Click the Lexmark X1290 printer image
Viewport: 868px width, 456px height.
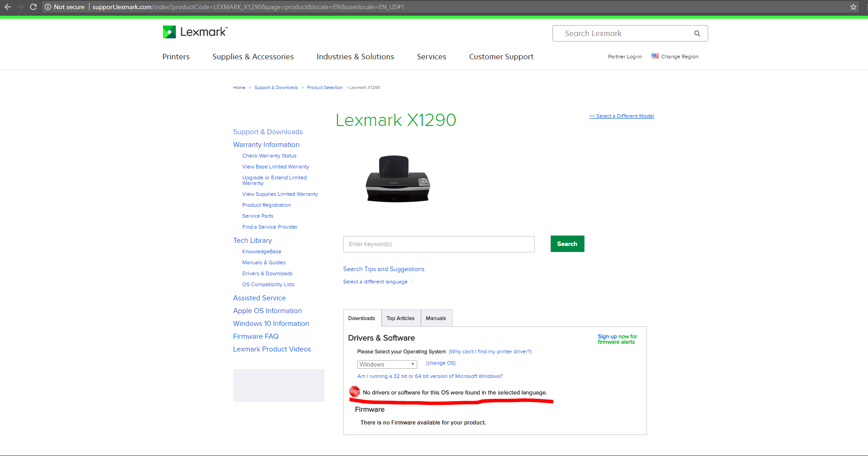[398, 178]
